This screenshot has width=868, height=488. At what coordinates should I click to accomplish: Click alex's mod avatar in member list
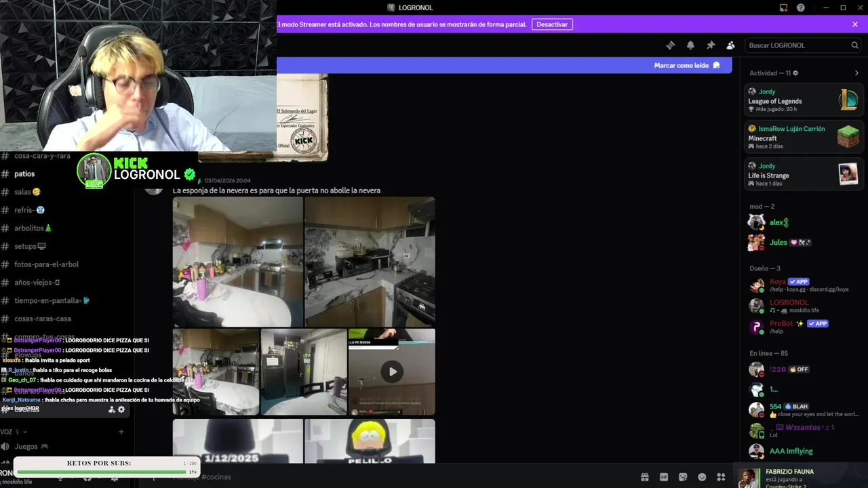click(x=756, y=222)
